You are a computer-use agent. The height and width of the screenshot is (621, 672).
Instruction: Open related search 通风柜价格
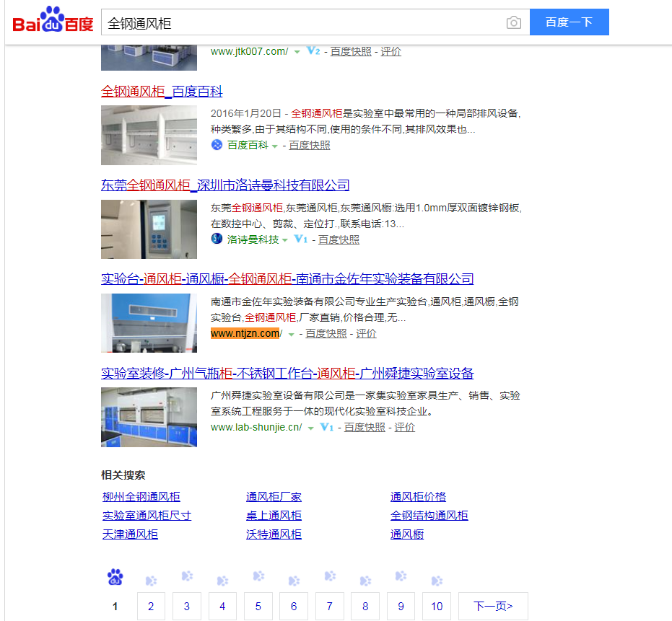click(x=418, y=497)
